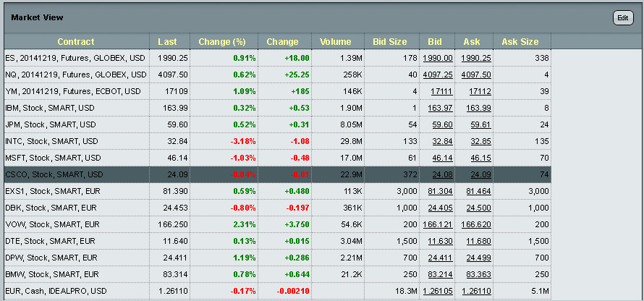Select the NQ Futures GLOBEX contract row

click(x=278, y=75)
